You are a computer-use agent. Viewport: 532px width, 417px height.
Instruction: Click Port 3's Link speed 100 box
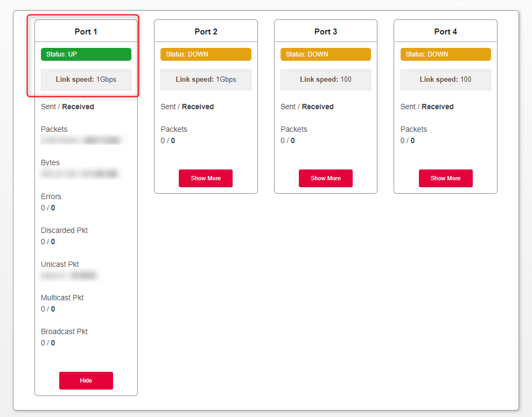(326, 80)
